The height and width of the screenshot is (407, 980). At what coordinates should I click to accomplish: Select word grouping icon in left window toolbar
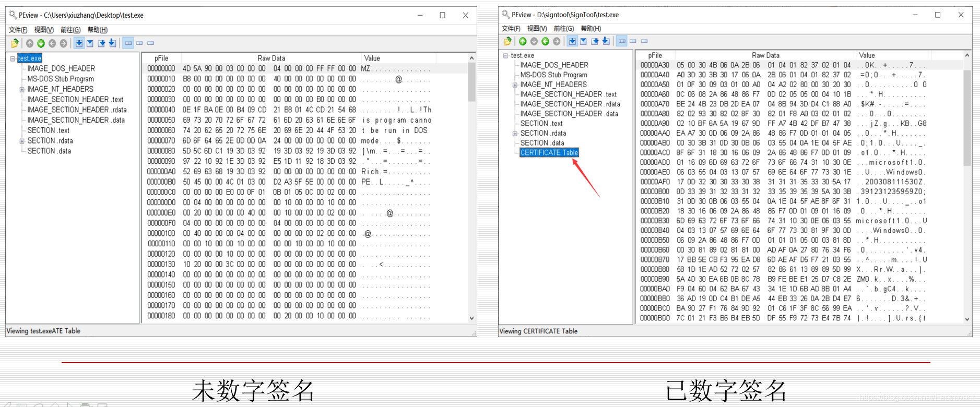click(x=139, y=43)
